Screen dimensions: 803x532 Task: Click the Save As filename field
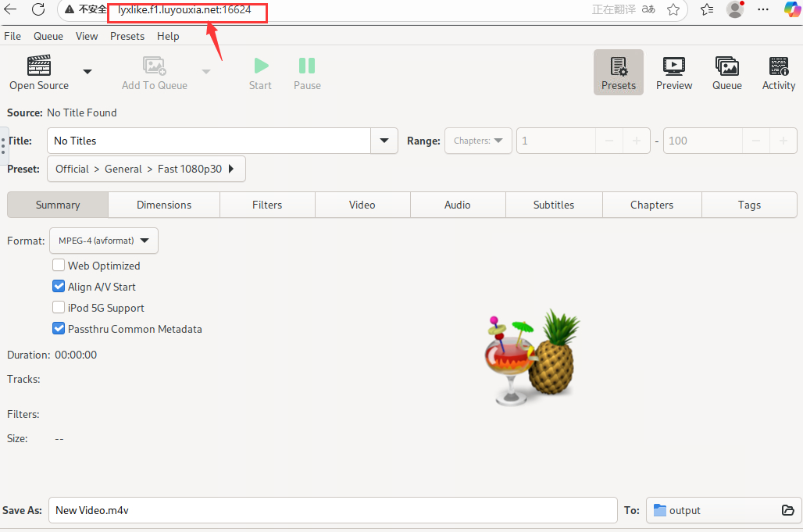[x=333, y=510]
